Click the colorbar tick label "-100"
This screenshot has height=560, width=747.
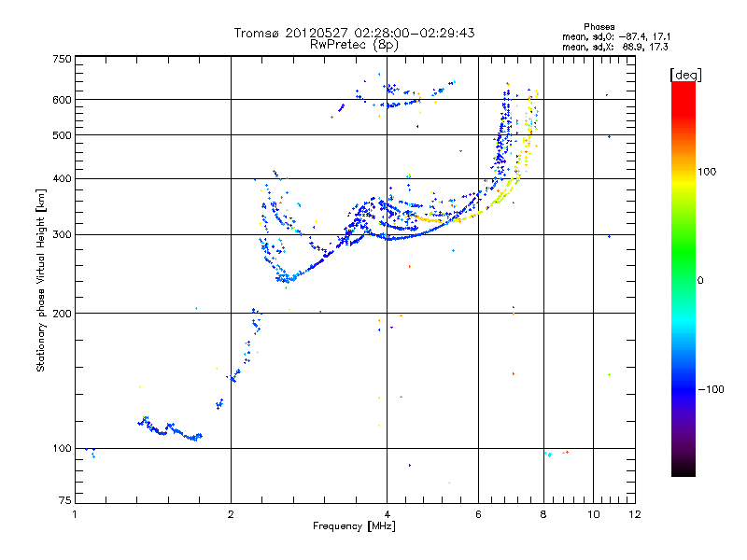(x=711, y=389)
